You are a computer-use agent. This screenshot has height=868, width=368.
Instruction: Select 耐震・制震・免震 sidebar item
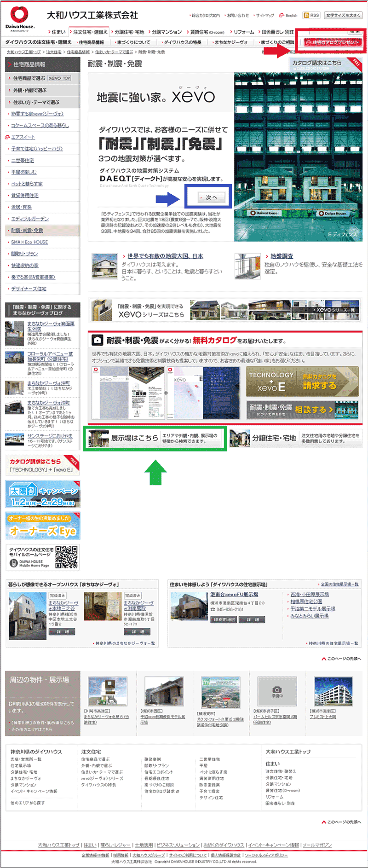click(x=42, y=230)
